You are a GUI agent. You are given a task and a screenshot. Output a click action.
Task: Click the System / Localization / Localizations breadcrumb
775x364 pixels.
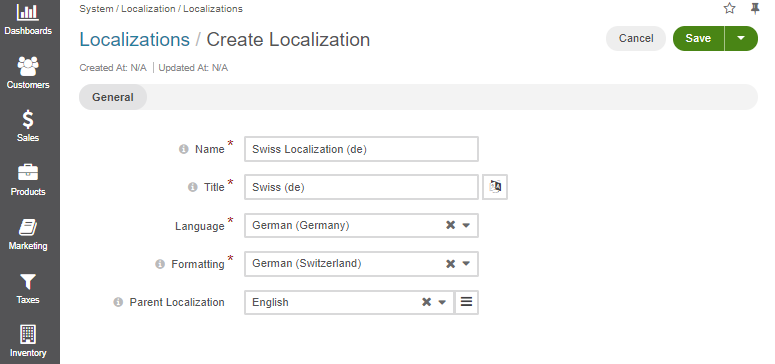[x=161, y=9]
